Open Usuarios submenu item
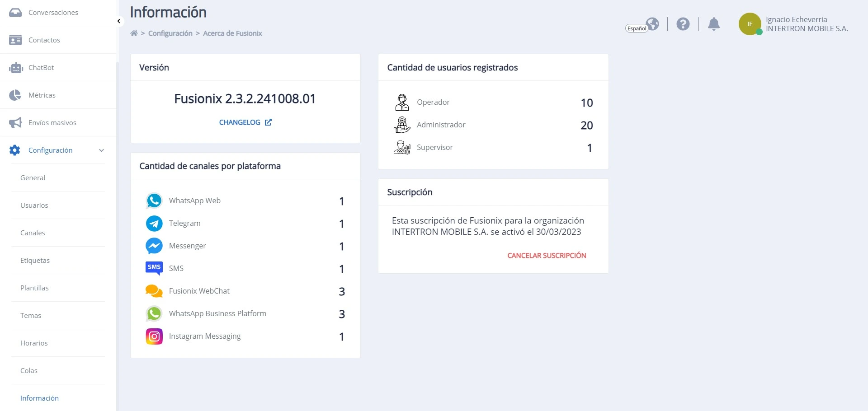The width and height of the screenshot is (868, 411). 34,205
